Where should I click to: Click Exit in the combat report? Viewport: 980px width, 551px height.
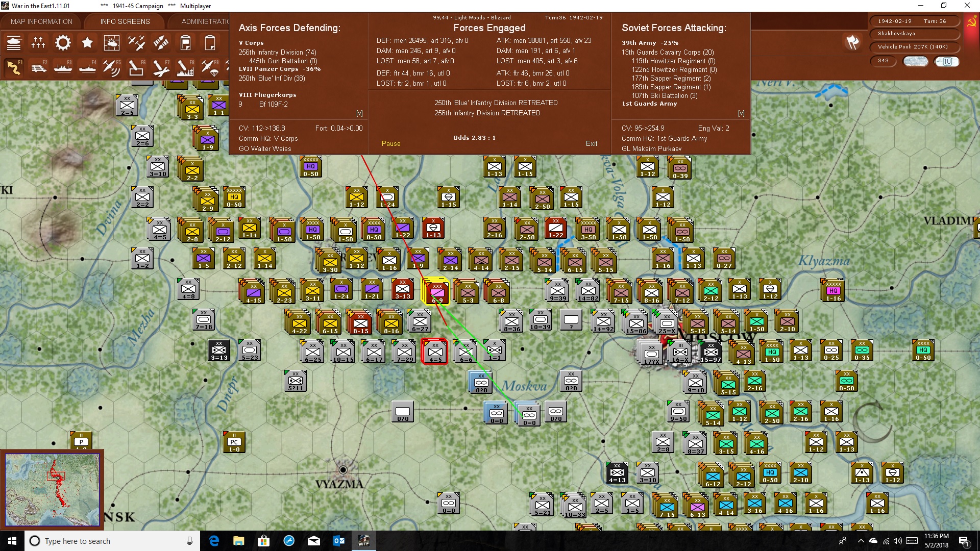click(592, 144)
